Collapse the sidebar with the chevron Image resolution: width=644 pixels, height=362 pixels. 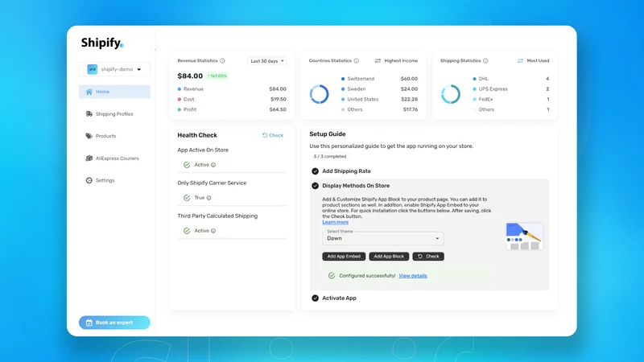pyautogui.click(x=155, y=50)
